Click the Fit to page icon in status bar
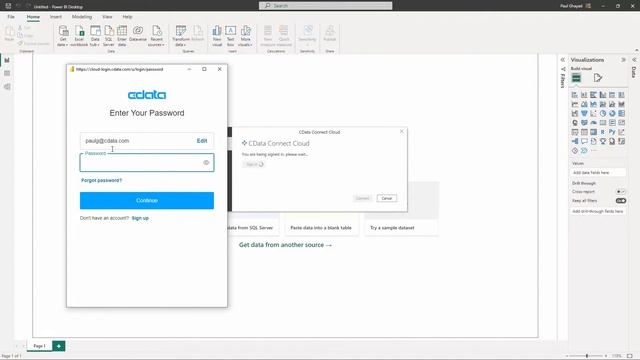This screenshot has height=360, width=640. [x=630, y=356]
